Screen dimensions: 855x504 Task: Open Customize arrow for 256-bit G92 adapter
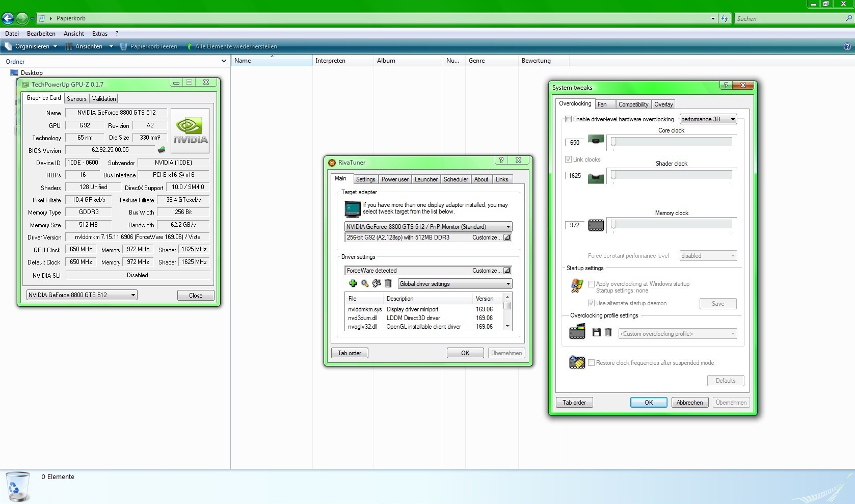(x=507, y=237)
